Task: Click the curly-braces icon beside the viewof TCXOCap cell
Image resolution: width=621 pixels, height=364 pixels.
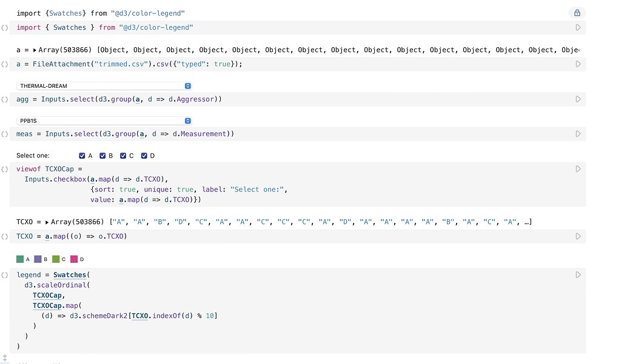Action: pyautogui.click(x=5, y=169)
